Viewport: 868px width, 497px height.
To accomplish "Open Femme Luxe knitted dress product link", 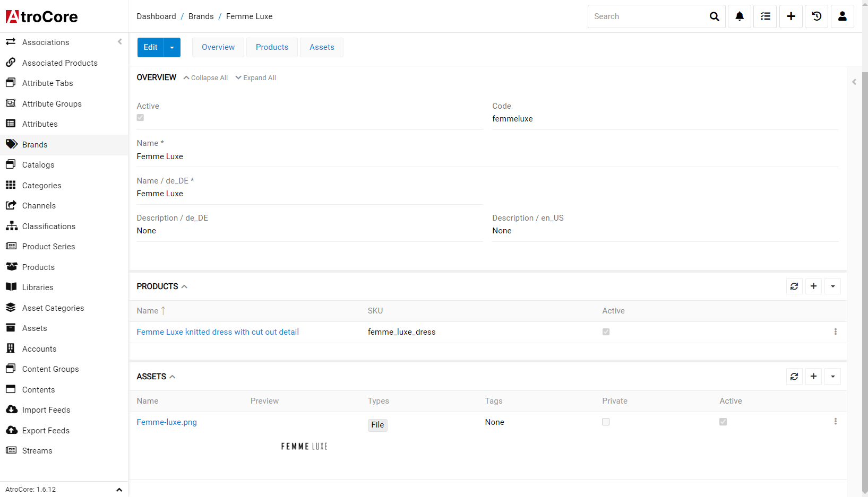I will pos(218,332).
